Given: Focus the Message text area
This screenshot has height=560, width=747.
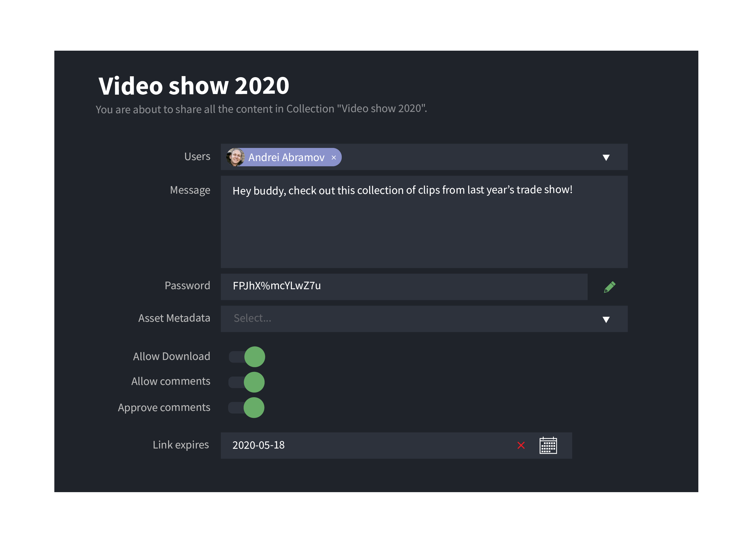Looking at the screenshot, I should click(424, 229).
